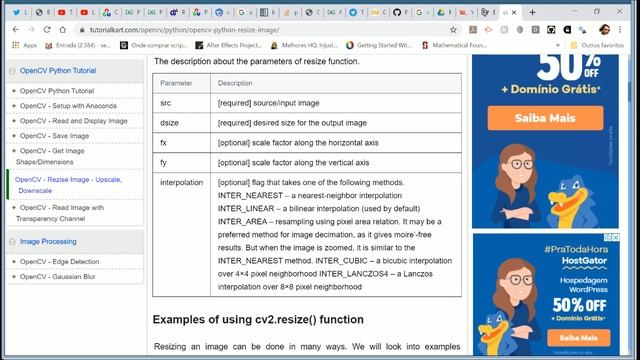Screen dimensions: 640x360
Task: Open the Google Drive browser tab
Action: coord(444,13)
